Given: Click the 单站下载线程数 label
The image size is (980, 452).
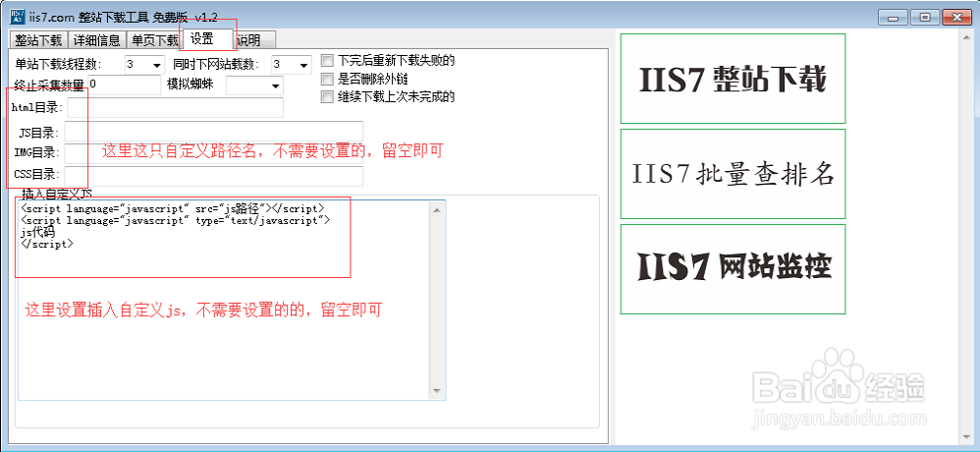Looking at the screenshot, I should 59,65.
